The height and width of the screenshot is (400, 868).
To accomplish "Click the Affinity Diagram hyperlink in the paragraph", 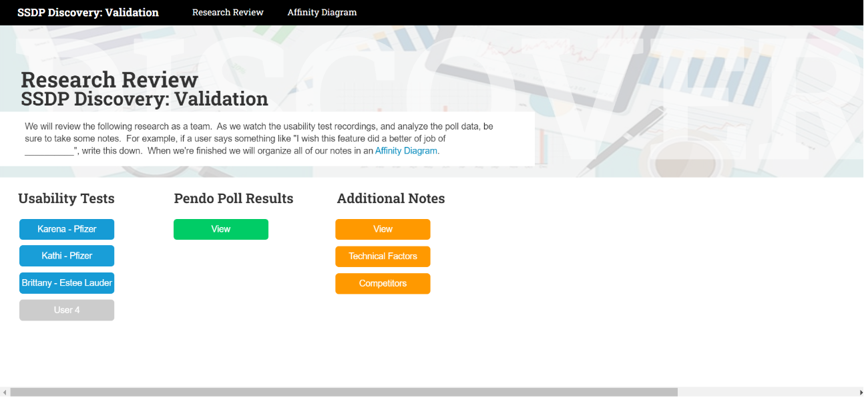I will point(406,150).
